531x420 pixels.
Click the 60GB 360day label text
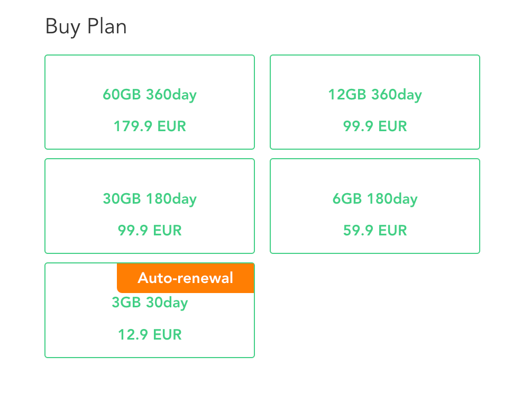click(x=150, y=95)
